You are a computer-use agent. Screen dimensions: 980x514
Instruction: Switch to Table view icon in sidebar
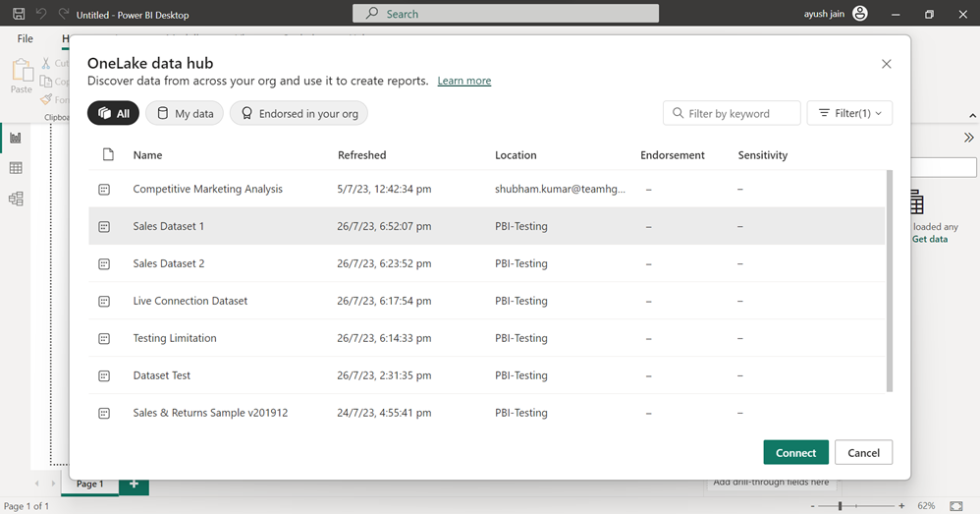(x=16, y=168)
